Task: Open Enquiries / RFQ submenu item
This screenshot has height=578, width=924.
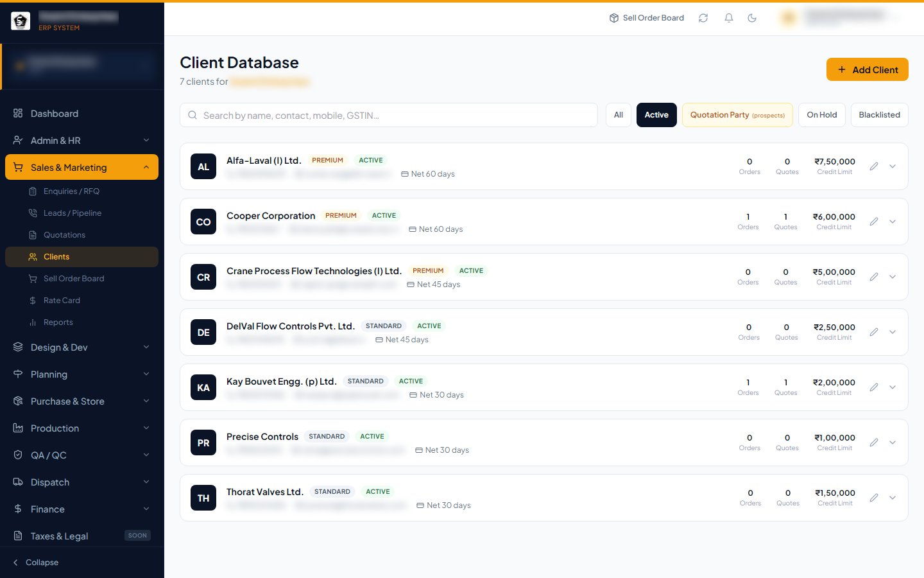Action: (x=81, y=191)
